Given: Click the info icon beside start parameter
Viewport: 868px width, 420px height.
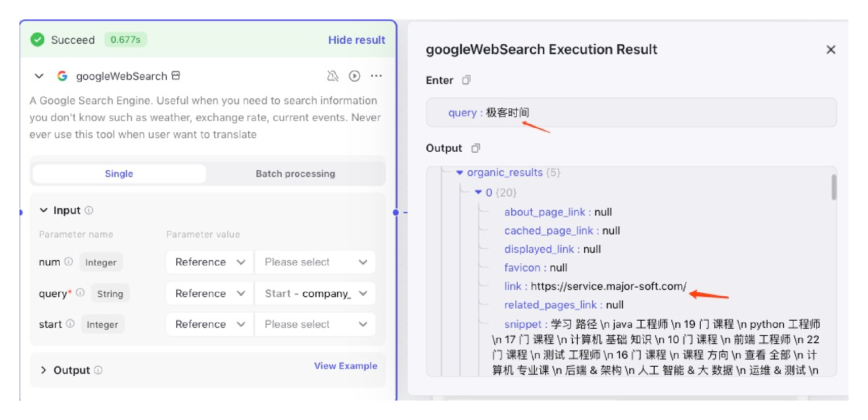Looking at the screenshot, I should 70,324.
